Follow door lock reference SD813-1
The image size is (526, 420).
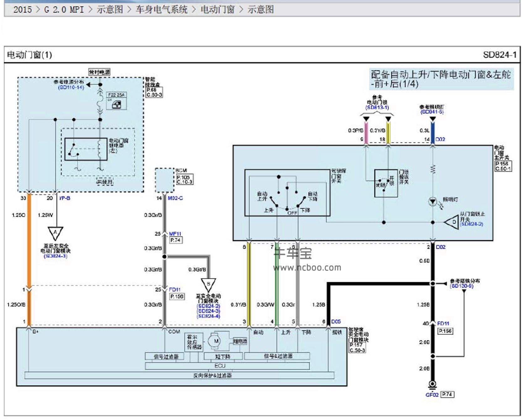[377, 108]
